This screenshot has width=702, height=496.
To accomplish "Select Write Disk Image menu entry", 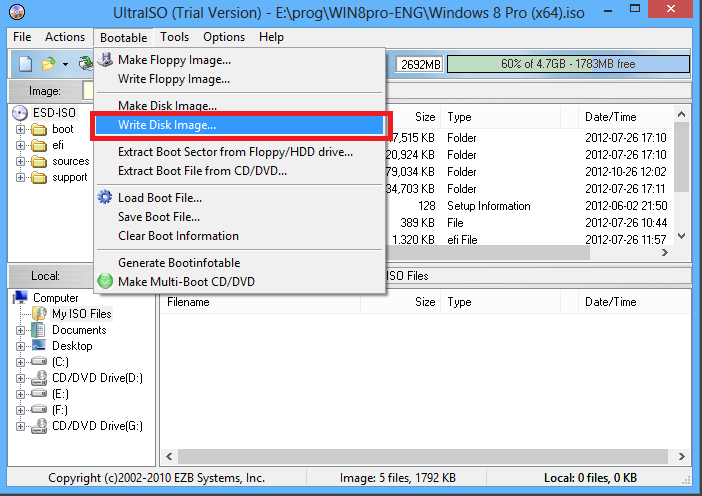I will [240, 125].
